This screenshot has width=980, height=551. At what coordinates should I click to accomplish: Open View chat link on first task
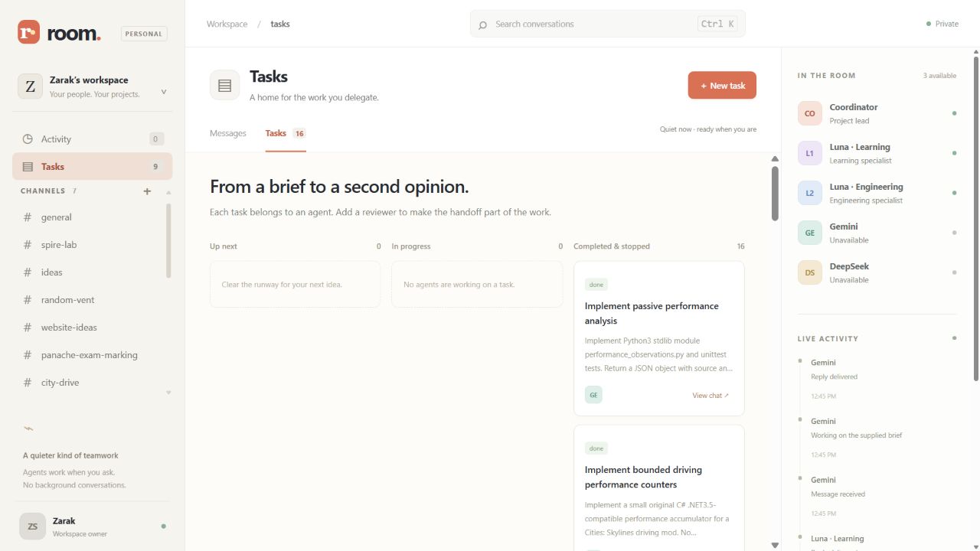click(x=710, y=396)
